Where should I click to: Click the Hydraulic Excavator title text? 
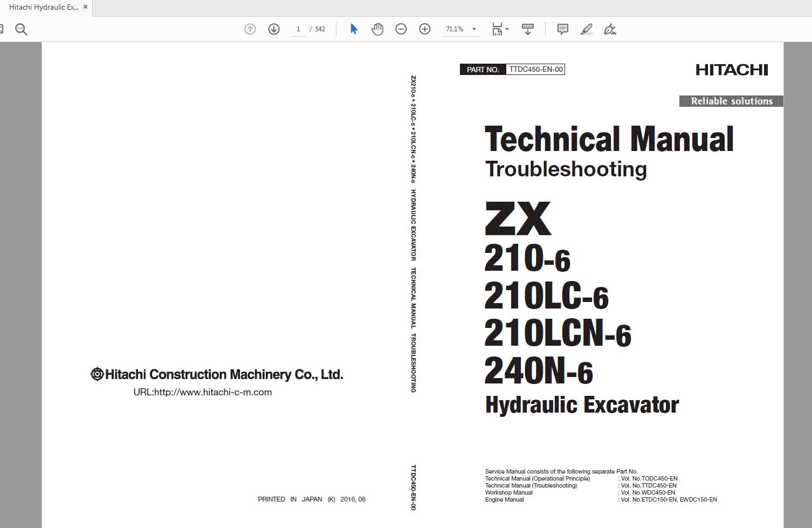(582, 405)
